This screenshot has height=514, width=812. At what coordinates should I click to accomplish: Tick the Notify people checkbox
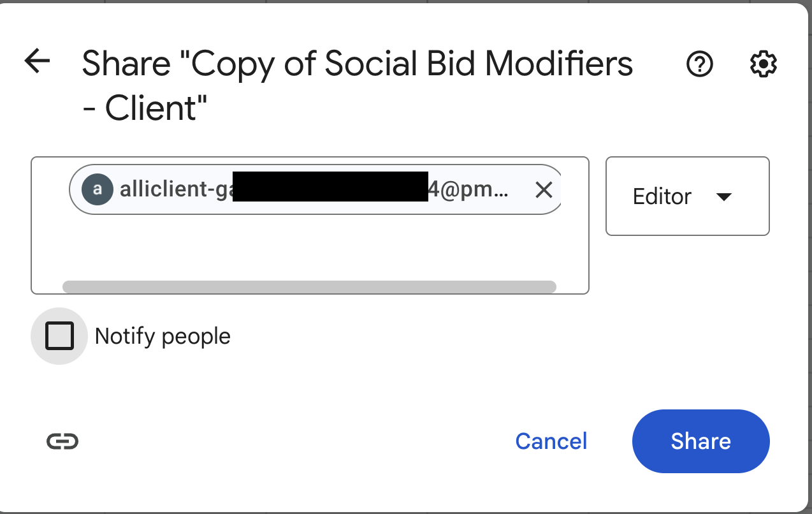59,336
